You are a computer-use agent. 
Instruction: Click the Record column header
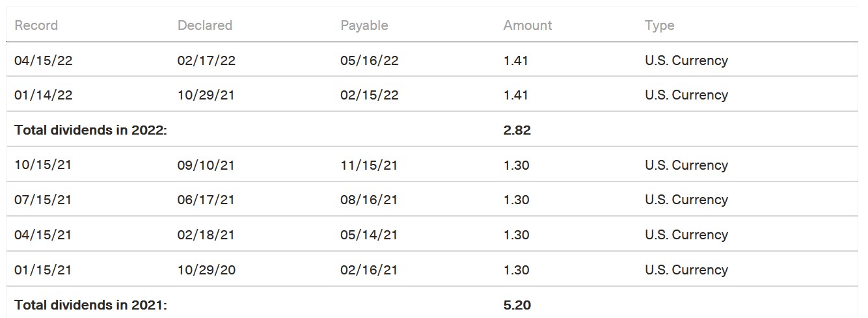tap(36, 25)
